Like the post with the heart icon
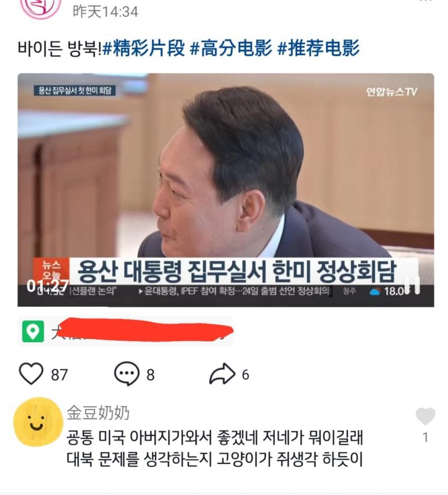This screenshot has width=448, height=495. click(31, 373)
